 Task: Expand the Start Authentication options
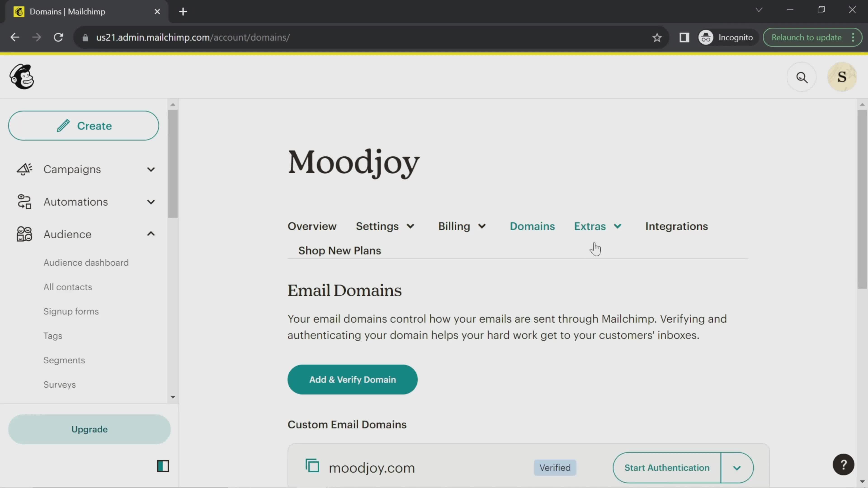tap(737, 468)
